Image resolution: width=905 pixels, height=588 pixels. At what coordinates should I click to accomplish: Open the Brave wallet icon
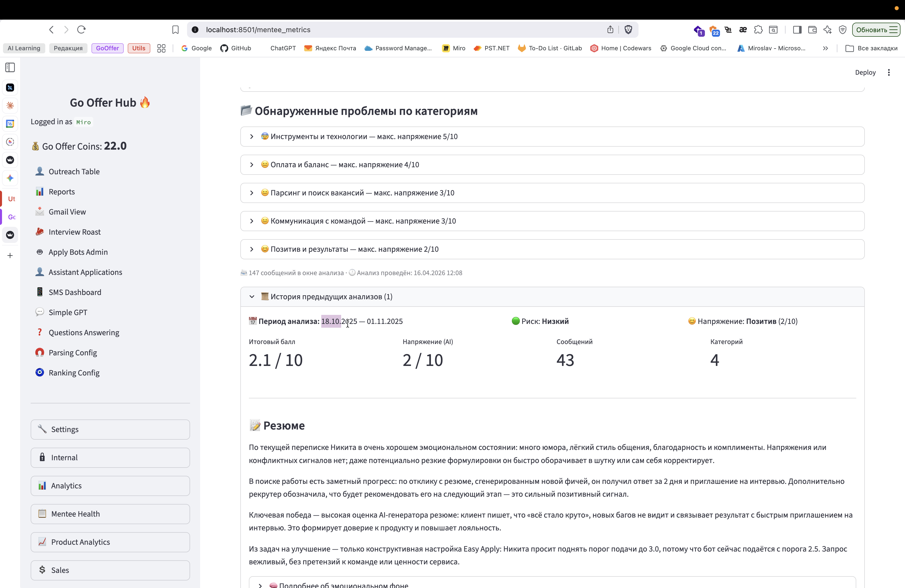812,30
